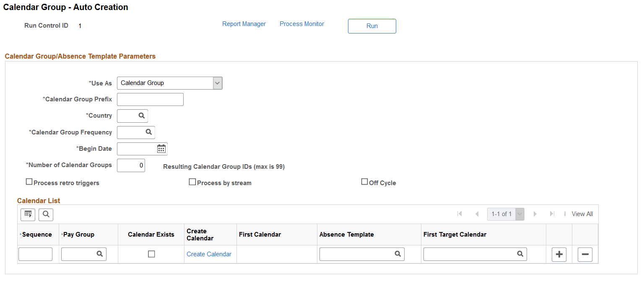Open the Absence Template lookup
The image size is (644, 281).
click(x=397, y=254)
